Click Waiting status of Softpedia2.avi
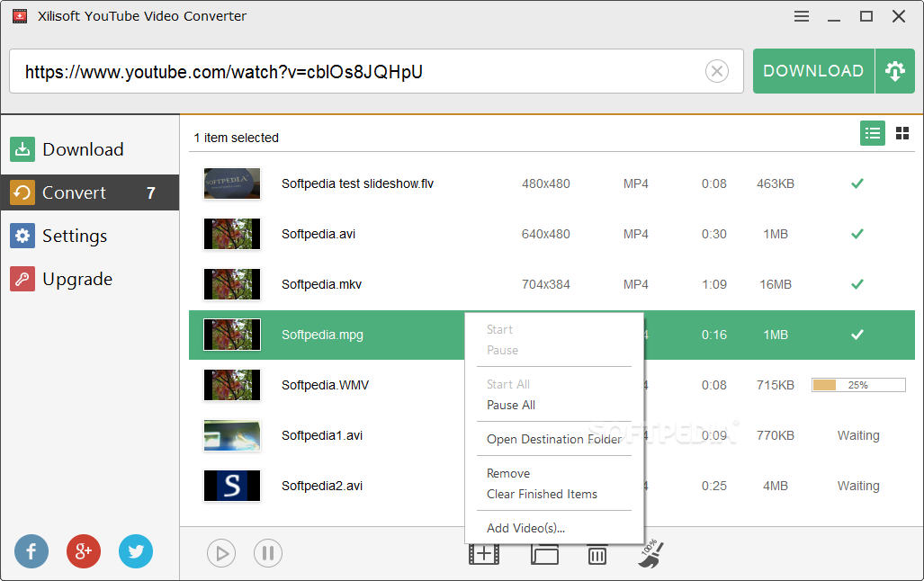This screenshot has width=924, height=581. (858, 487)
